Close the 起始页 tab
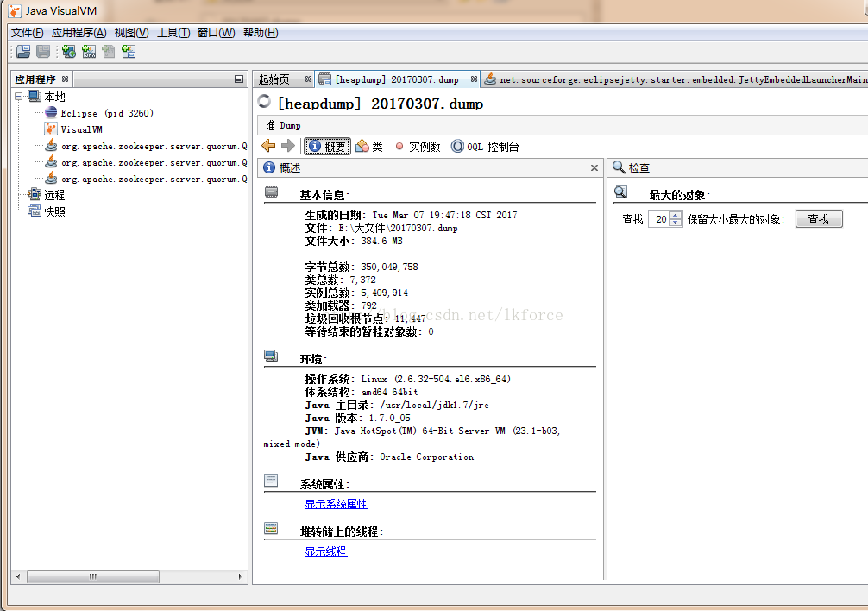The width and height of the screenshot is (868, 611). 308,79
